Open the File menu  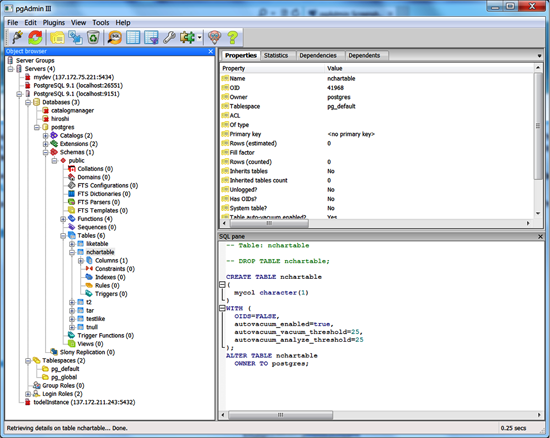coord(13,22)
